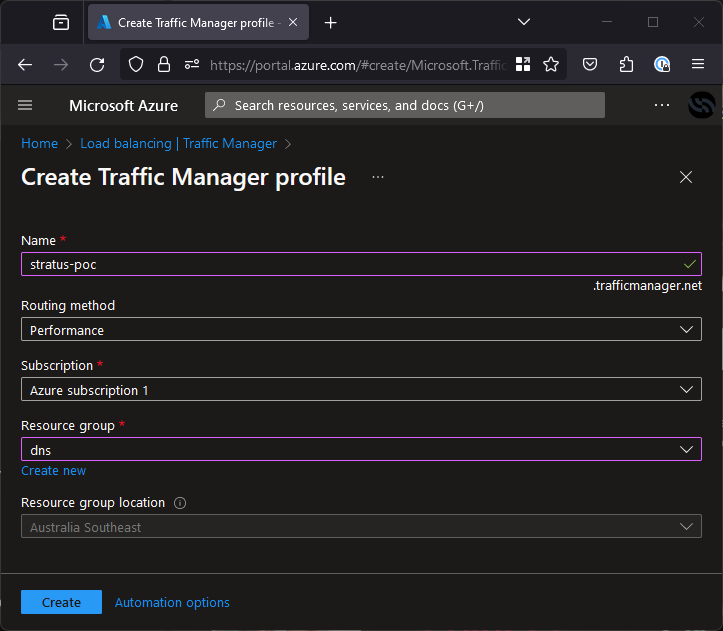Open the Resource group dropdown showing dns
723x631 pixels.
(x=362, y=449)
